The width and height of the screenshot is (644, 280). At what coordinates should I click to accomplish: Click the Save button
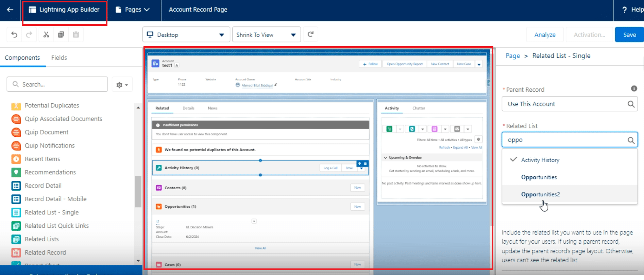(629, 35)
